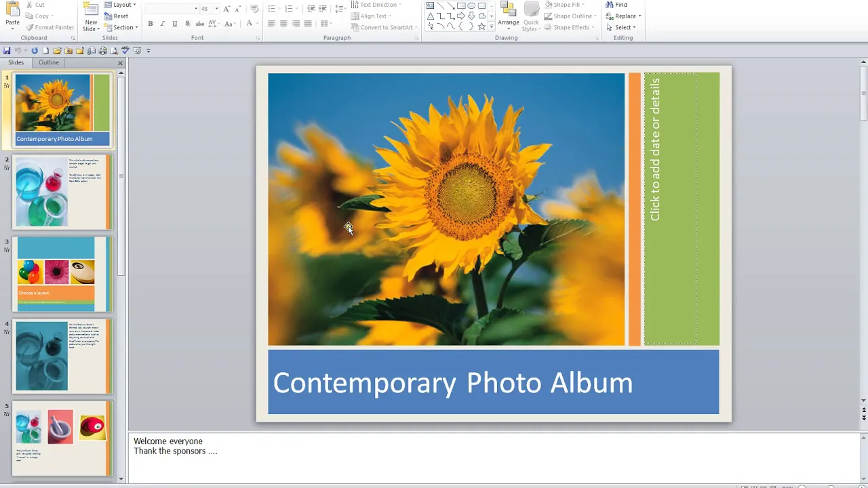The image size is (868, 488).
Task: Switch to the Outline tab
Action: [x=49, y=62]
